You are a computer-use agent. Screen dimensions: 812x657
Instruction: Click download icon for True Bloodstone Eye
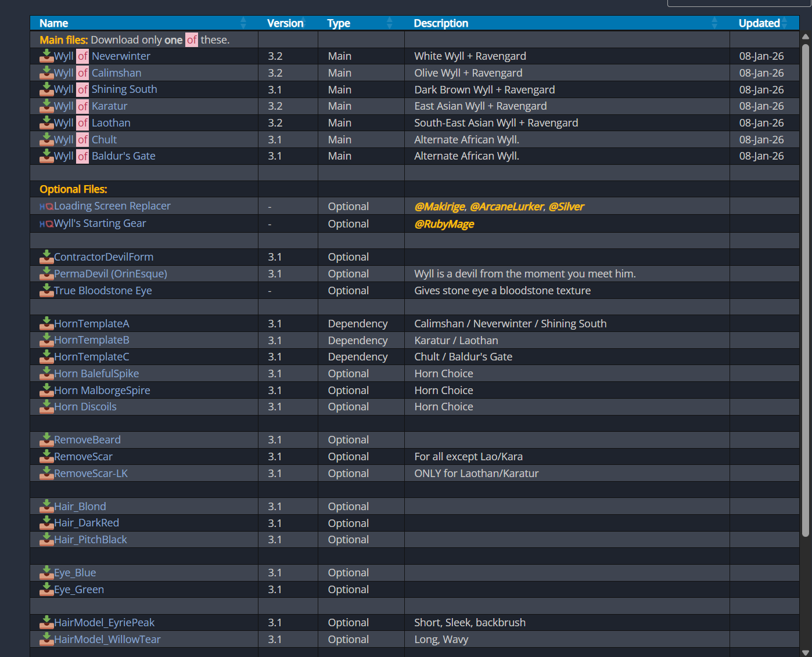pyautogui.click(x=46, y=291)
